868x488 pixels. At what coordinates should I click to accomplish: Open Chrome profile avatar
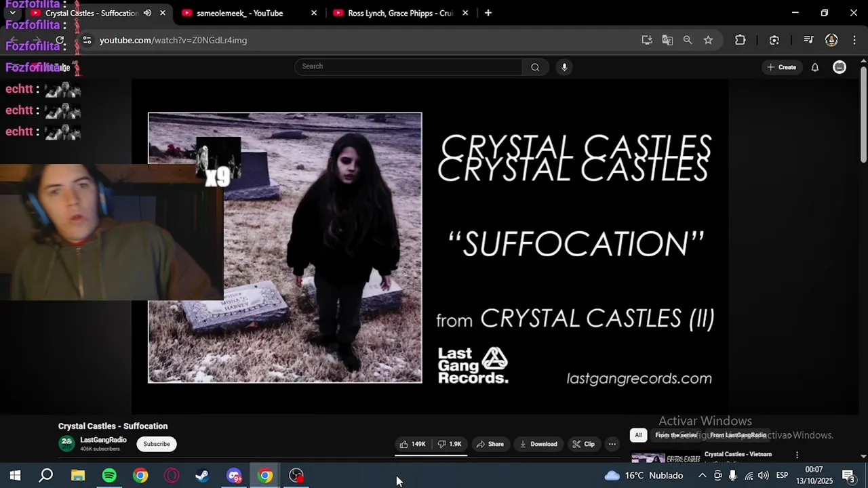pos(831,40)
